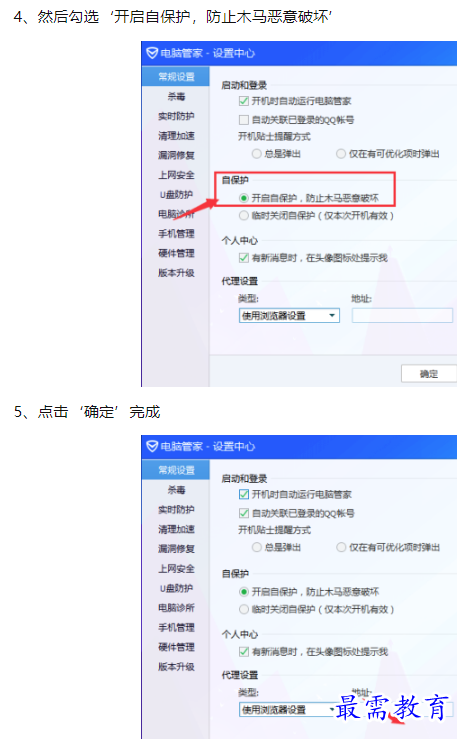Open 漏洞修复 in step 5 screenshot sidebar
Image resolution: width=457 pixels, height=739 pixels.
point(176,549)
